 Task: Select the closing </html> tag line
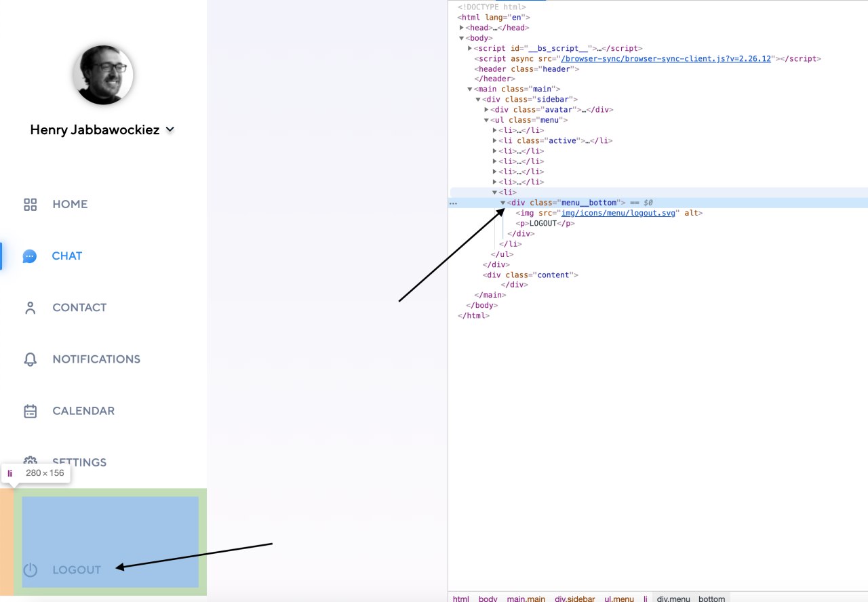[x=474, y=315]
